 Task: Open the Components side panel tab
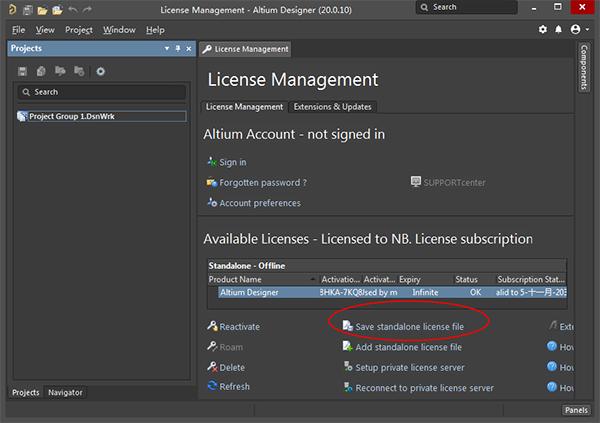point(584,67)
